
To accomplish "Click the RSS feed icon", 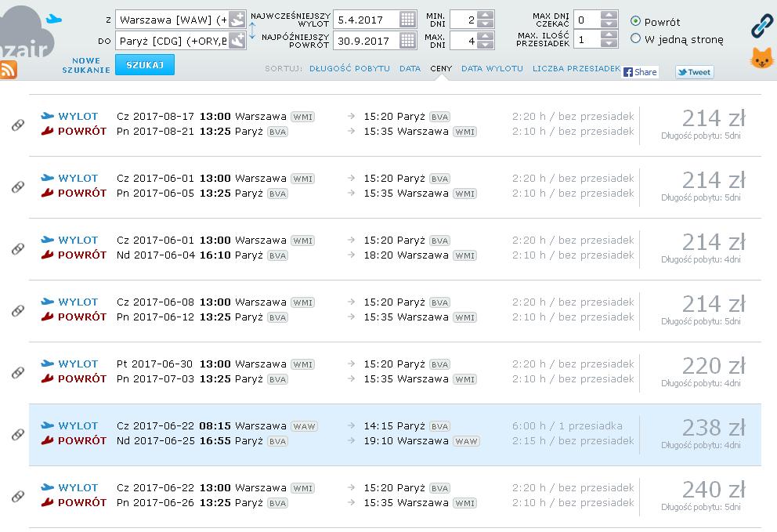I will pos(9,70).
